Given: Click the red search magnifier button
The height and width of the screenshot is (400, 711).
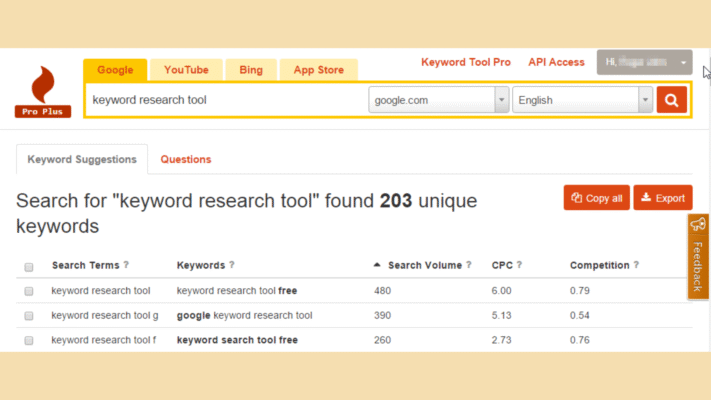Looking at the screenshot, I should [x=672, y=100].
